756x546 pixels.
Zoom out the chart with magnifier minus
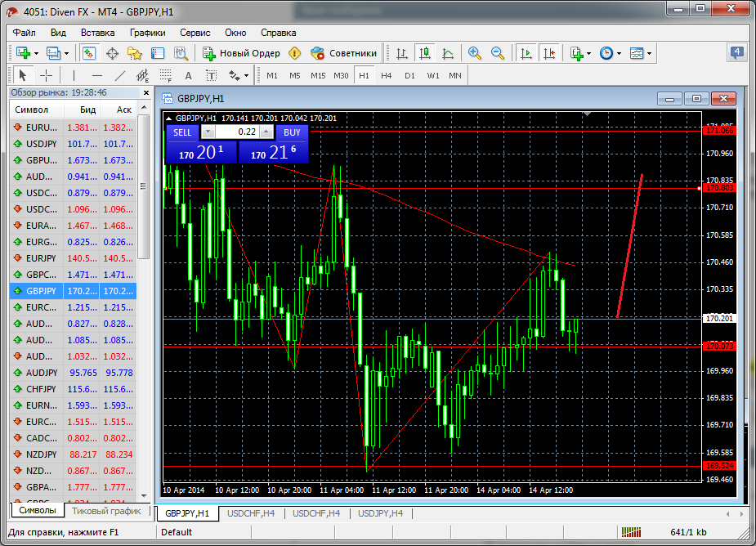point(498,53)
